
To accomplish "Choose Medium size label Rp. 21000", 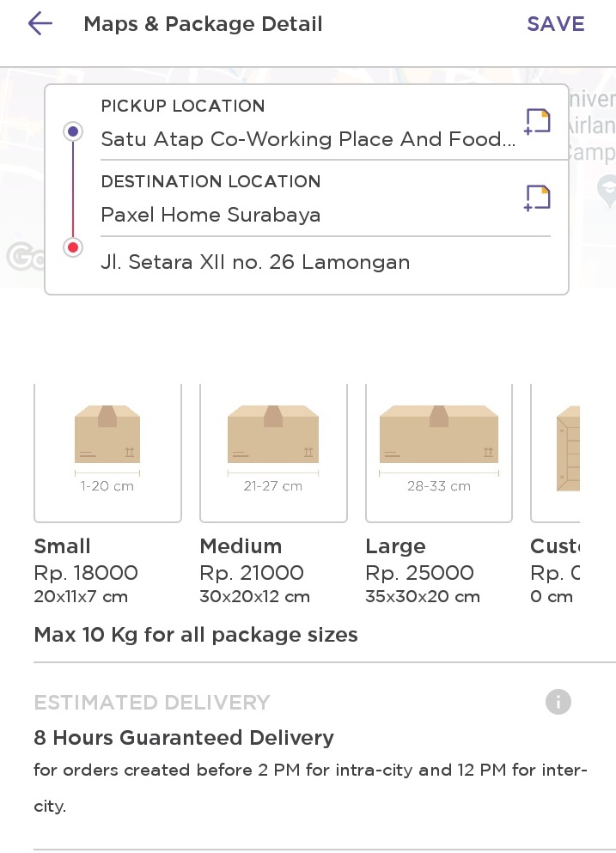I will [252, 571].
